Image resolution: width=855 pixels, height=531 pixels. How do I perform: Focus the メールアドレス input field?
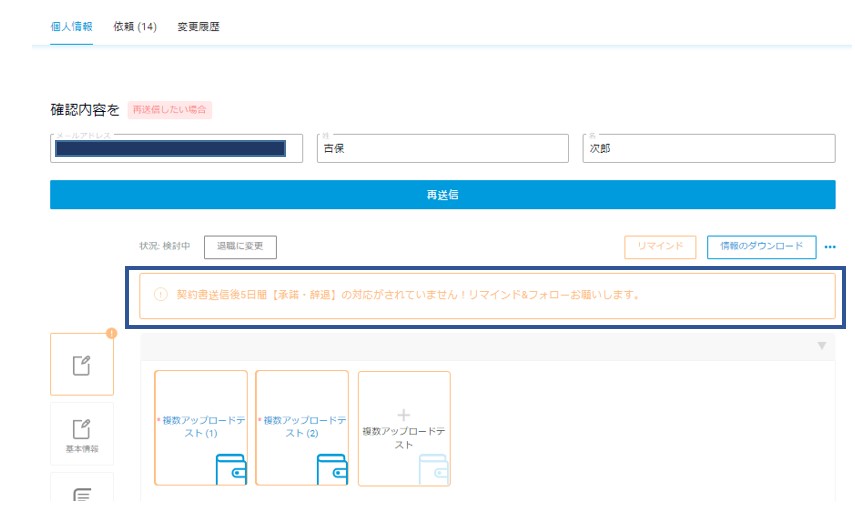[176, 148]
